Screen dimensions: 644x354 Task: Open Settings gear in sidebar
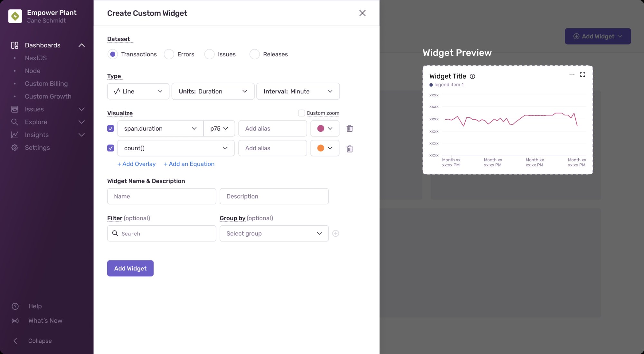click(x=15, y=148)
